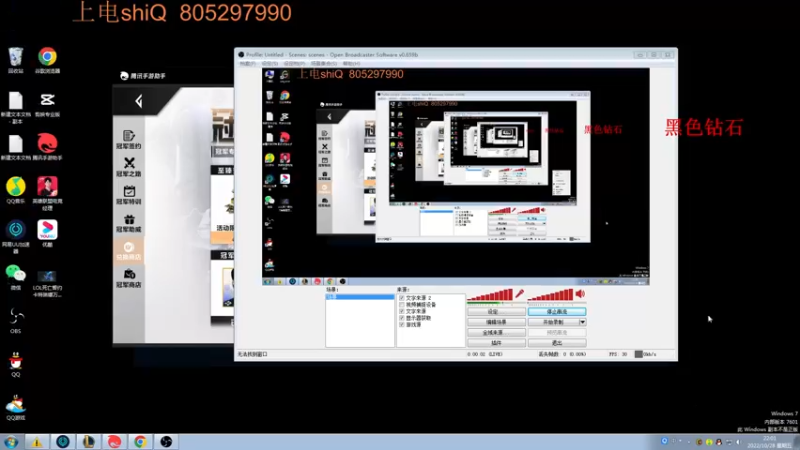
Task: Click the OBS icon on the taskbar
Action: pyautogui.click(x=166, y=441)
